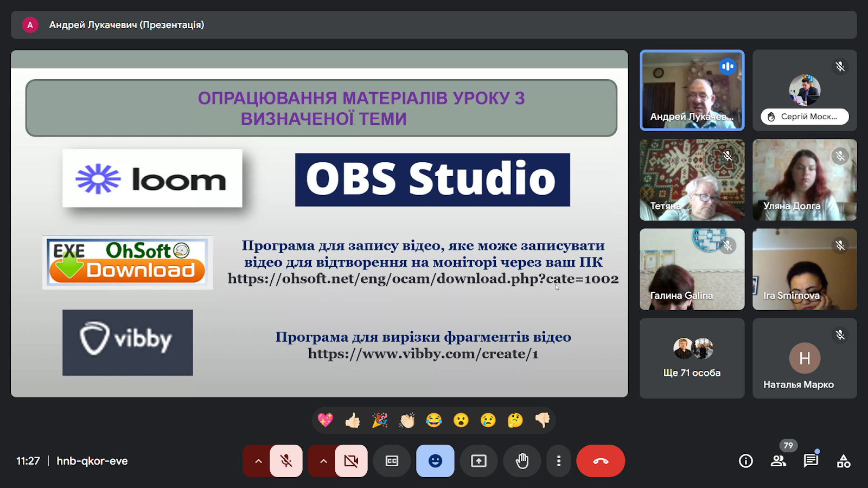Click the presenter avatar A in header
The width and height of the screenshot is (868, 488).
click(30, 25)
